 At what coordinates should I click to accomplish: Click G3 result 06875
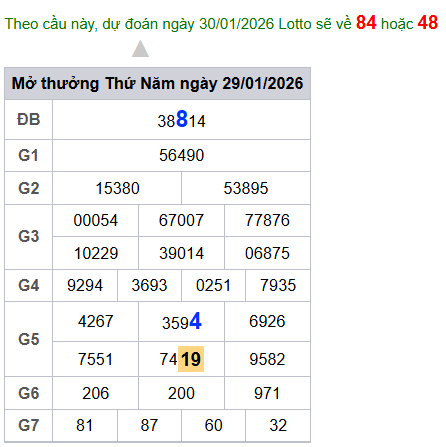[x=267, y=253]
